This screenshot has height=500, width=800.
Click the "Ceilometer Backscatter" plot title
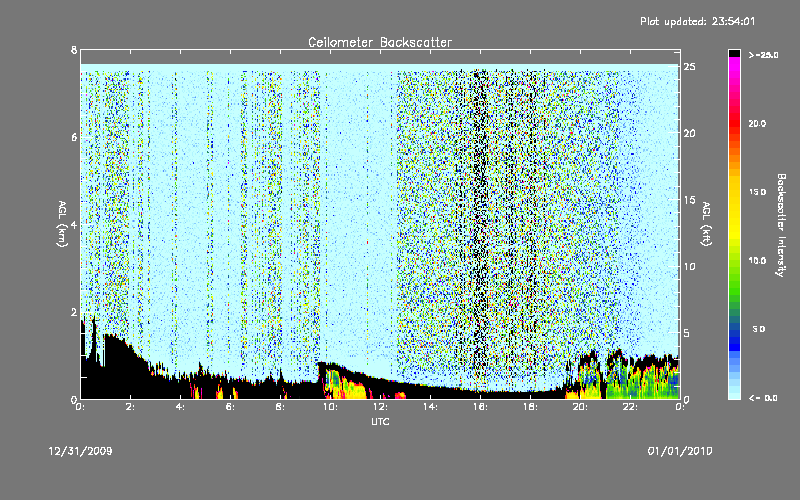coord(380,42)
